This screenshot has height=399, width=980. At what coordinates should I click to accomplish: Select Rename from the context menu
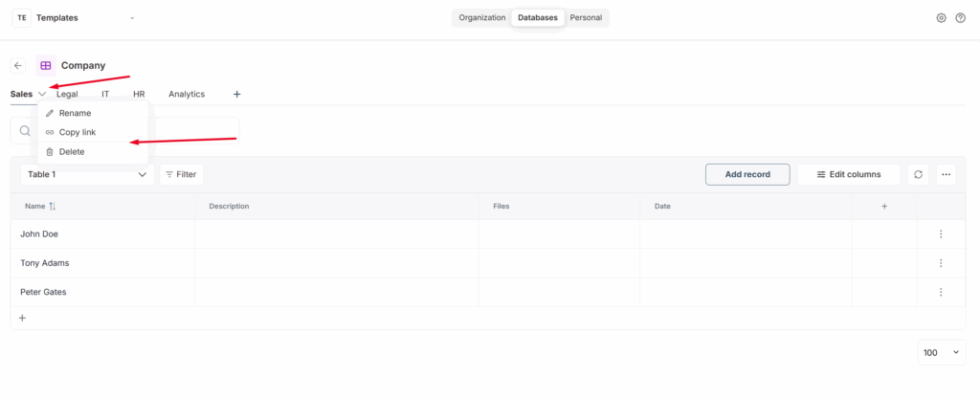[x=75, y=113]
